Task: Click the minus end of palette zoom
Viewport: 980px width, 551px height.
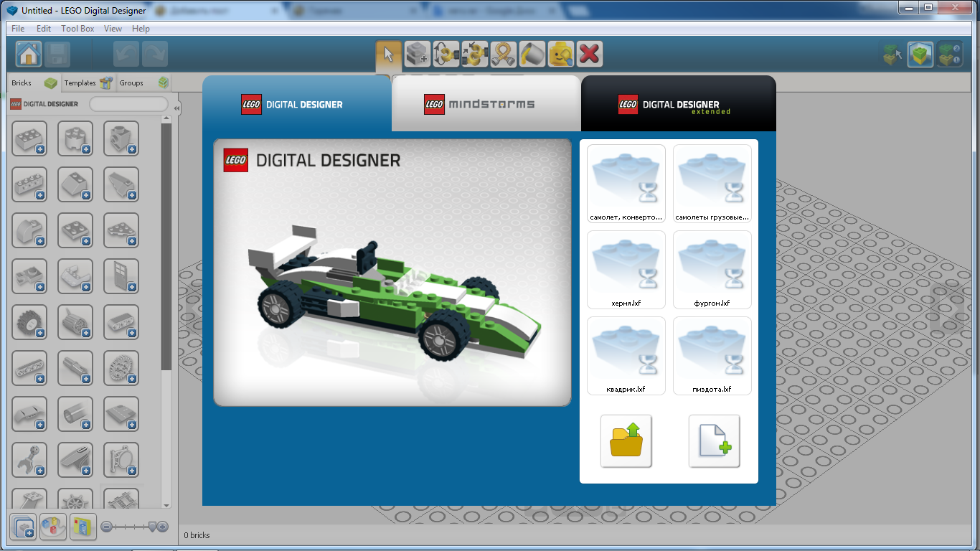Action: click(x=106, y=527)
